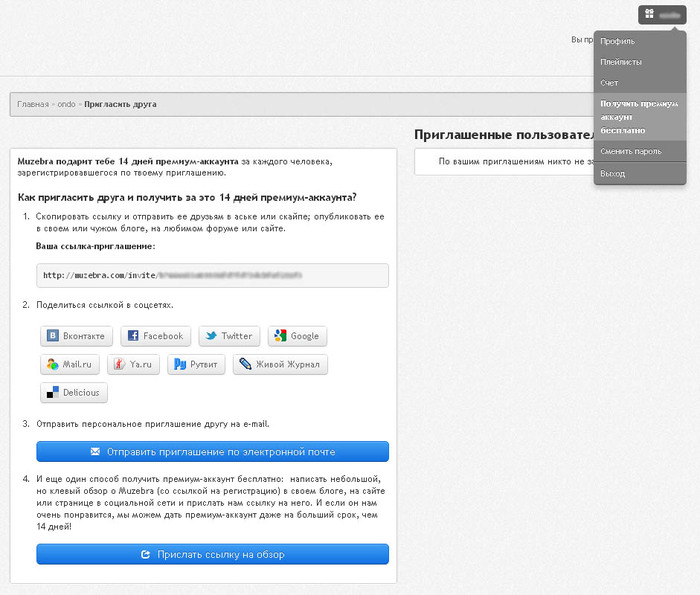Click 'Отправить приглашение по электронной почте' button text
700x595 pixels.
click(221, 452)
